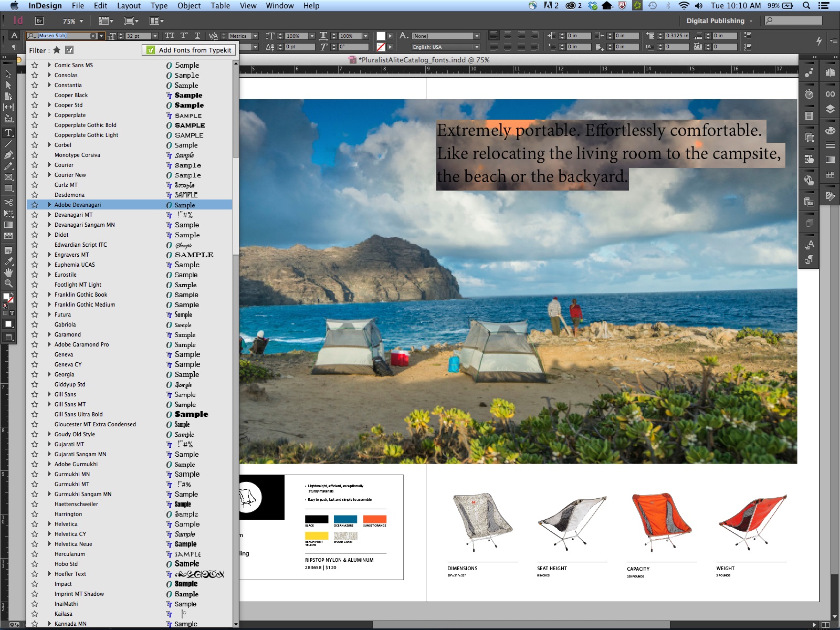Open the Table menu
Image resolution: width=840 pixels, height=630 pixels.
pyautogui.click(x=220, y=6)
